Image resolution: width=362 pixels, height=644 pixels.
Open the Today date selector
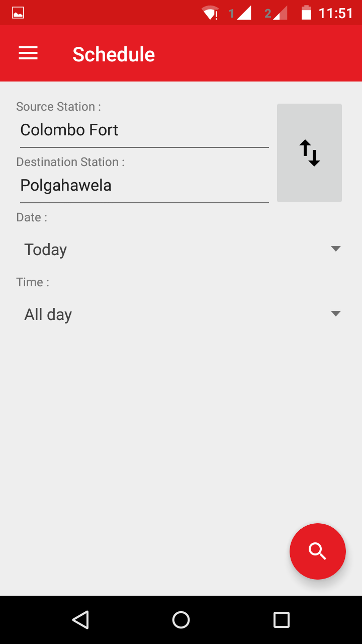tap(46, 250)
